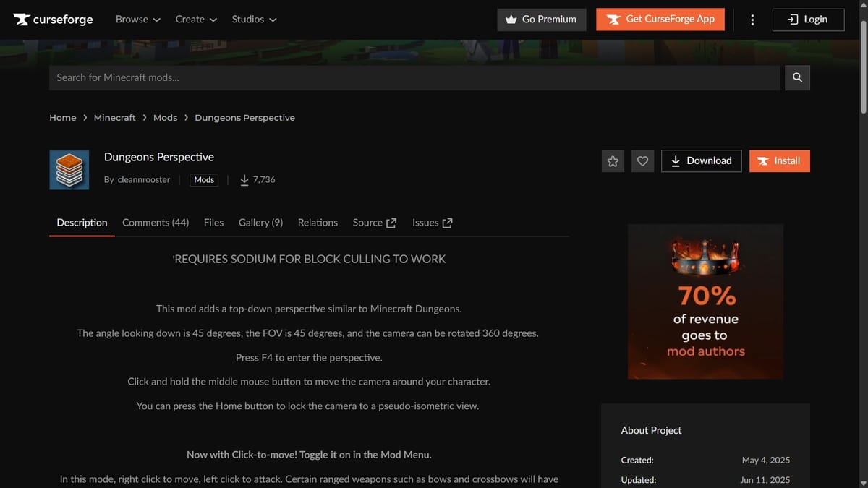Open the Gallery (9) tab
This screenshot has width=868, height=488.
pos(260,223)
